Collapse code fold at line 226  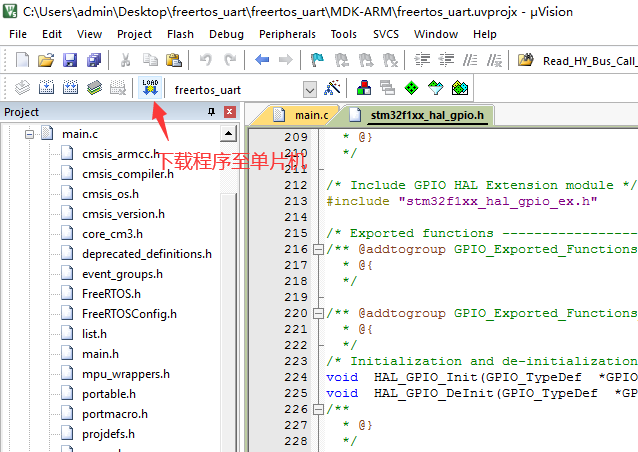(318, 409)
